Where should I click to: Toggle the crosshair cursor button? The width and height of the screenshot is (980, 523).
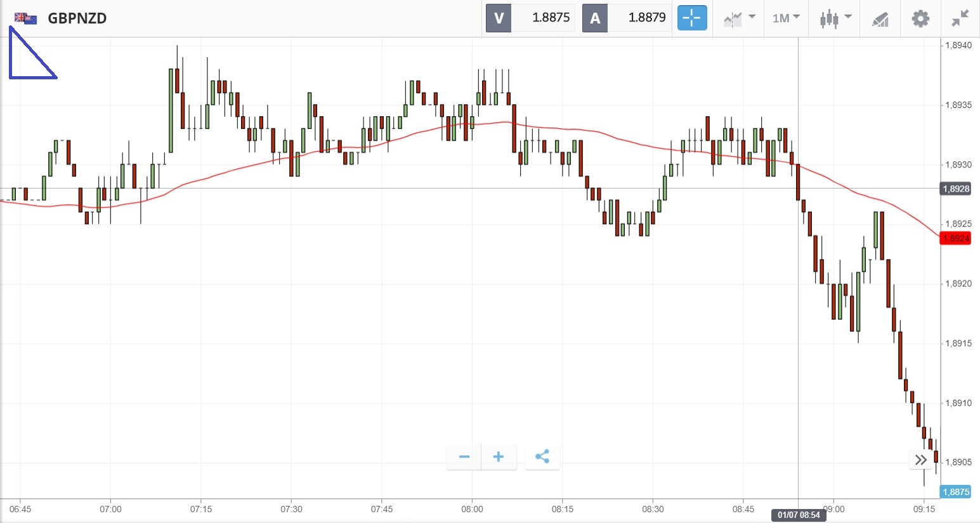[691, 18]
